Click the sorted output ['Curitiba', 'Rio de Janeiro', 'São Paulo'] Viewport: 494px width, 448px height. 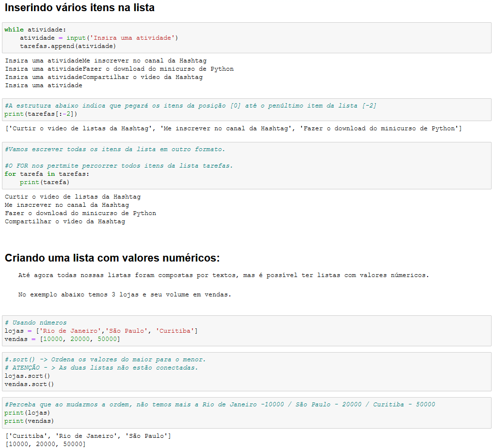click(88, 436)
